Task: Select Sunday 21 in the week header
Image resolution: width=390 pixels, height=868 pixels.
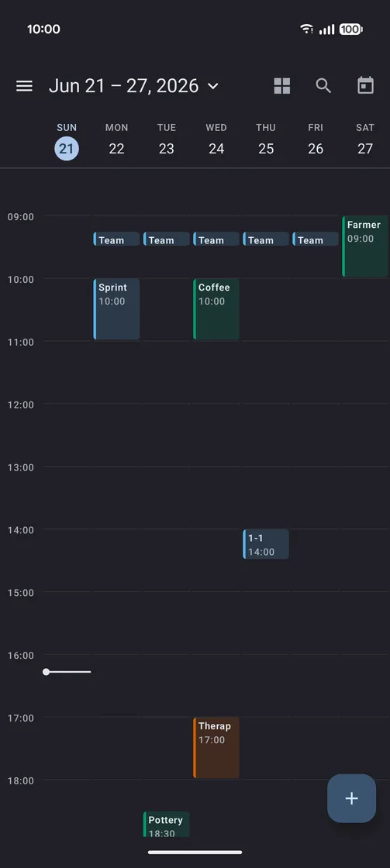Action: 67,142
